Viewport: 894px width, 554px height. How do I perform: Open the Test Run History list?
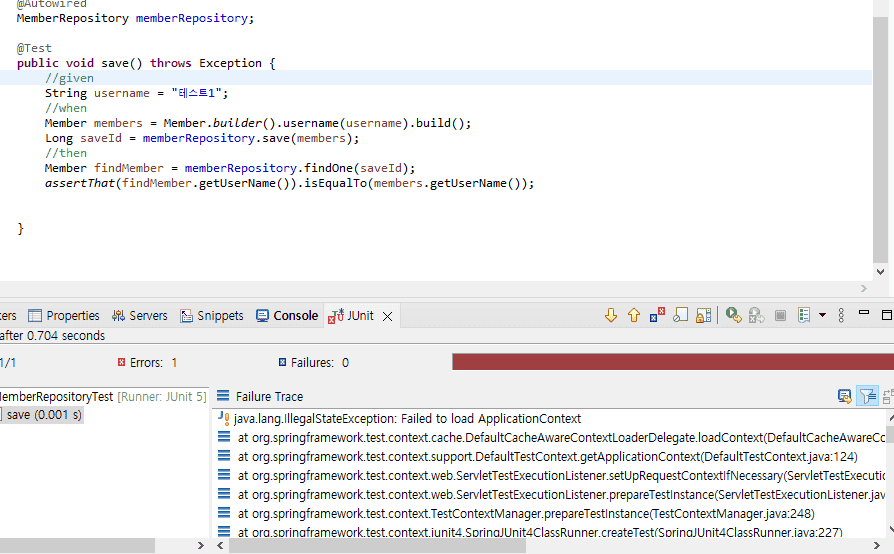804,315
